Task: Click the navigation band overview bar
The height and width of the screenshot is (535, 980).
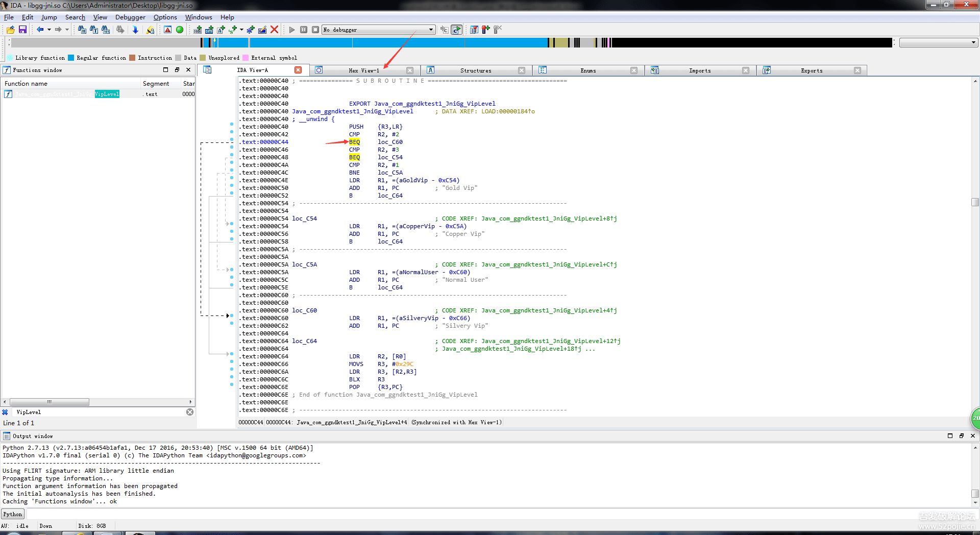Action: click(x=451, y=42)
